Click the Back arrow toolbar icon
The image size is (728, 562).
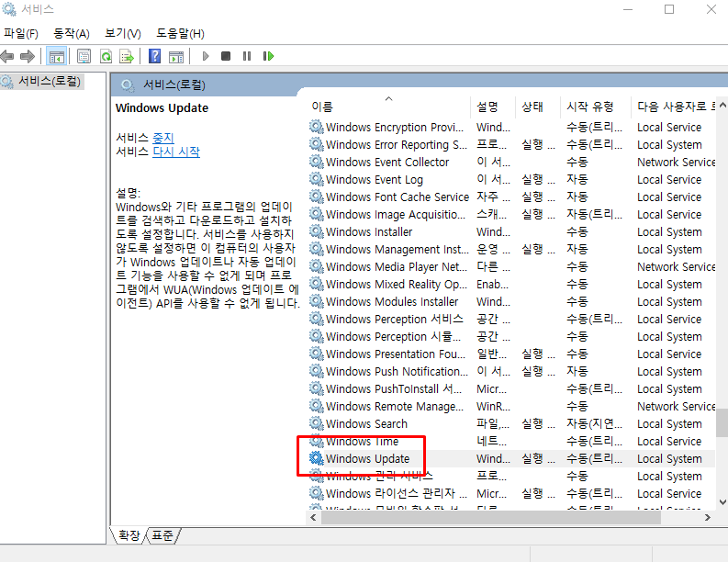click(7, 57)
